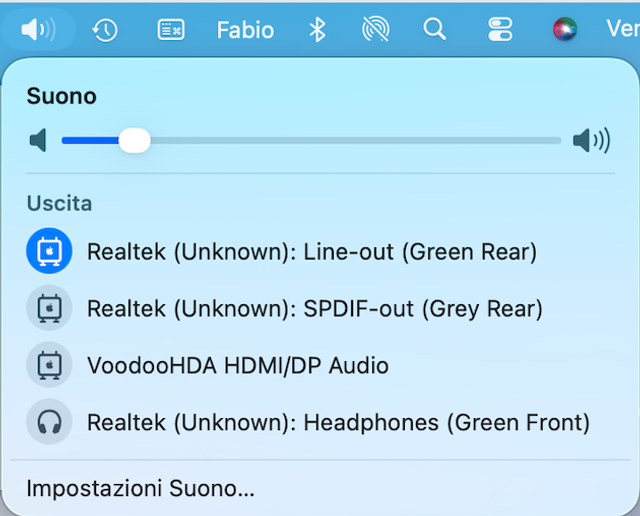The image size is (640, 516).
Task: Launch Siri from the menu bar
Action: (565, 29)
